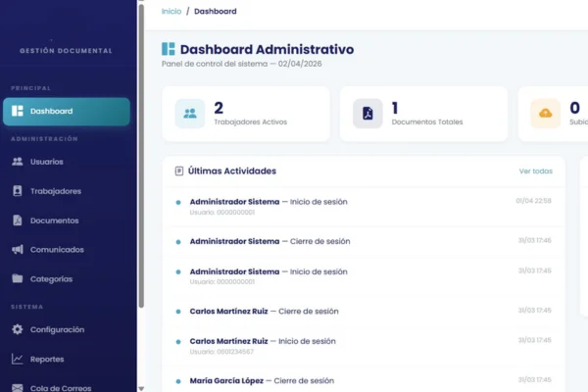
Task: Click the Trabajadores Activos users icon
Action: pyautogui.click(x=190, y=114)
